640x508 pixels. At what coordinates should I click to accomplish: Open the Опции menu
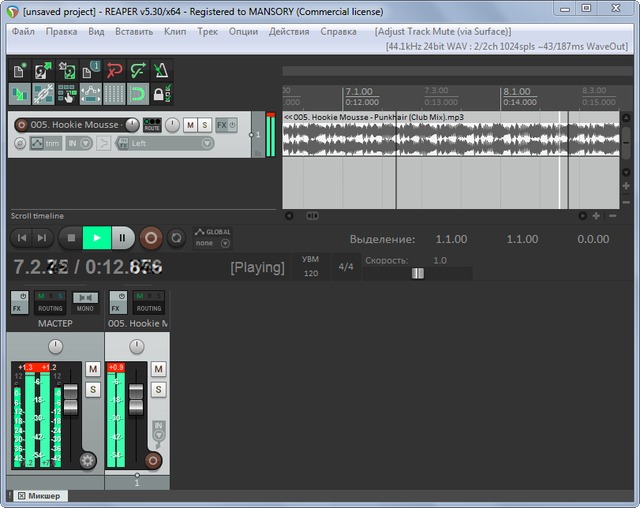[x=243, y=31]
